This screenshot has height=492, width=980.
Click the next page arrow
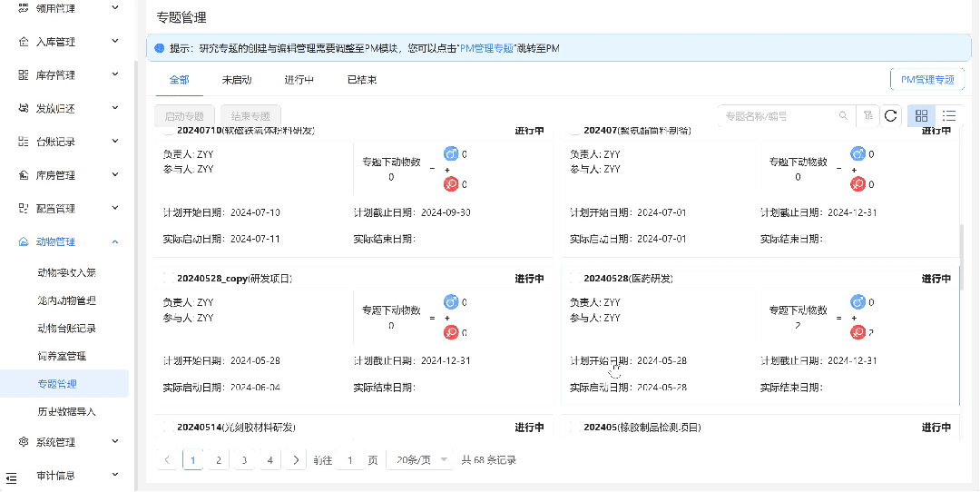tap(296, 460)
